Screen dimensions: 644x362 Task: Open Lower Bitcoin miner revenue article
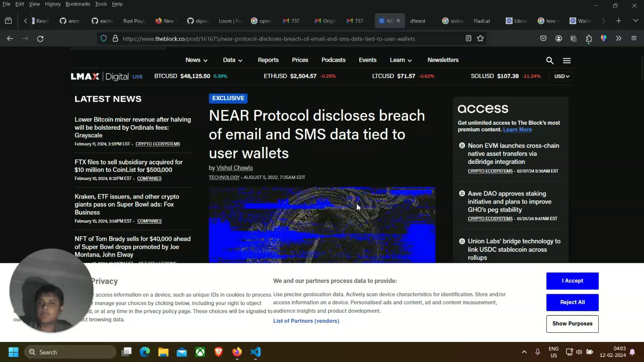[x=133, y=127]
